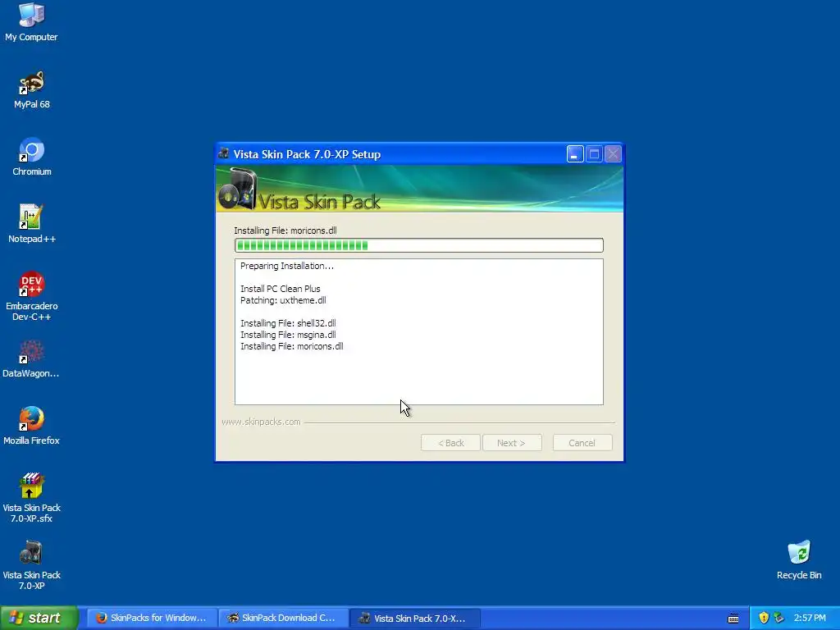
Task: Click the setup title bar icon
Action: pyautogui.click(x=224, y=153)
